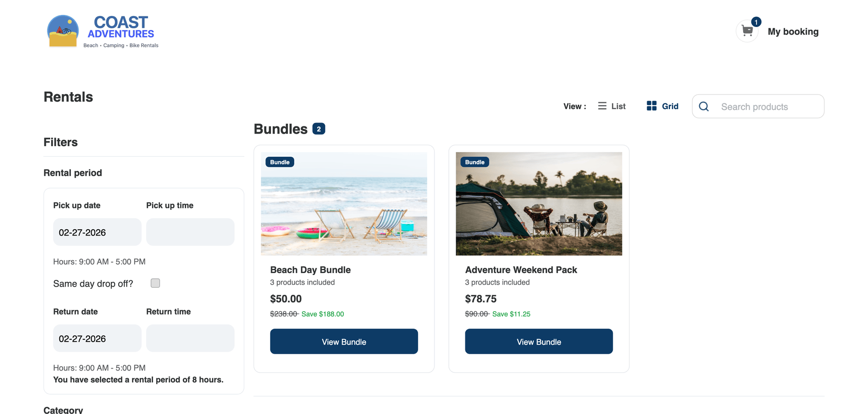Click the Save $188.00 price text
The width and height of the screenshot is (868, 414).
click(x=323, y=314)
